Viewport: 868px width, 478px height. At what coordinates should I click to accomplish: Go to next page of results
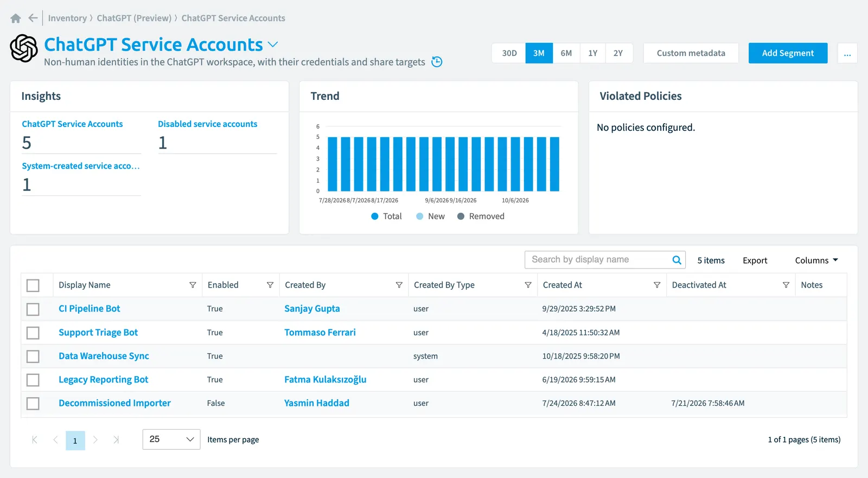(x=95, y=440)
